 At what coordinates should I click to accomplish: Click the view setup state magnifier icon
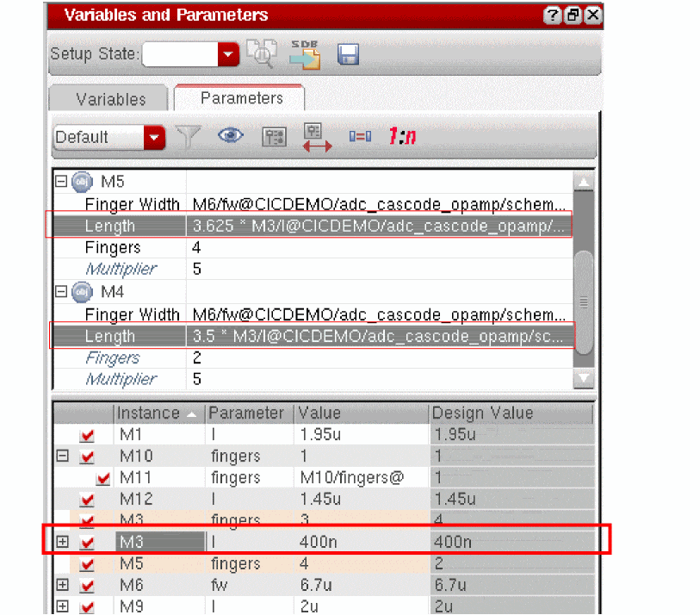[x=262, y=53]
